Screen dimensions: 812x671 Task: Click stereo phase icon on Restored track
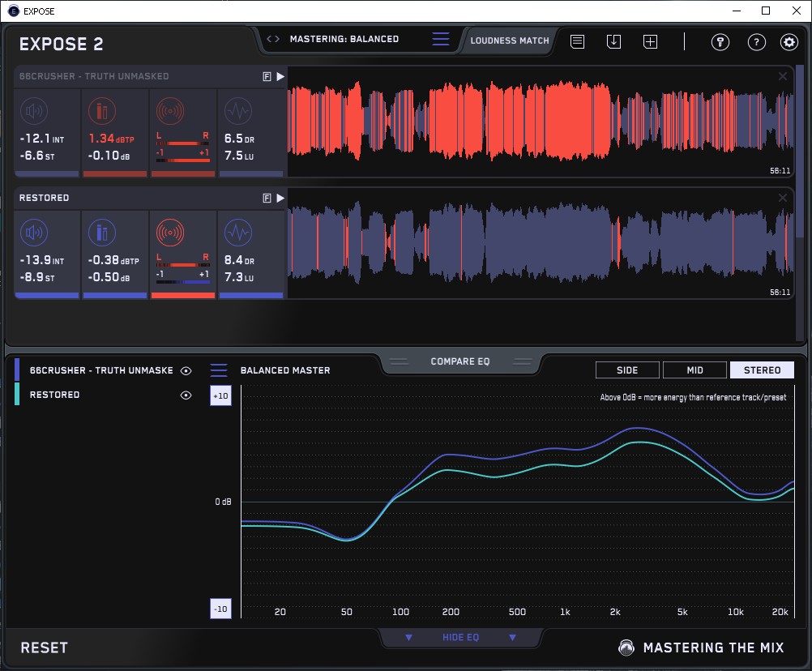tap(170, 233)
